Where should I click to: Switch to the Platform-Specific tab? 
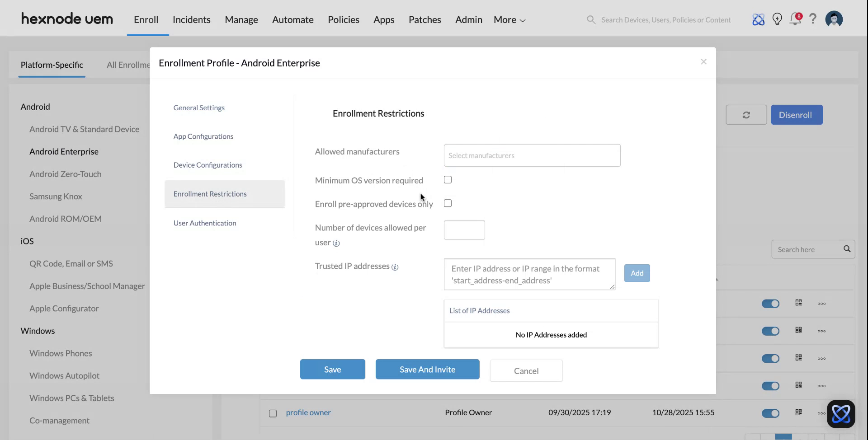click(x=52, y=65)
